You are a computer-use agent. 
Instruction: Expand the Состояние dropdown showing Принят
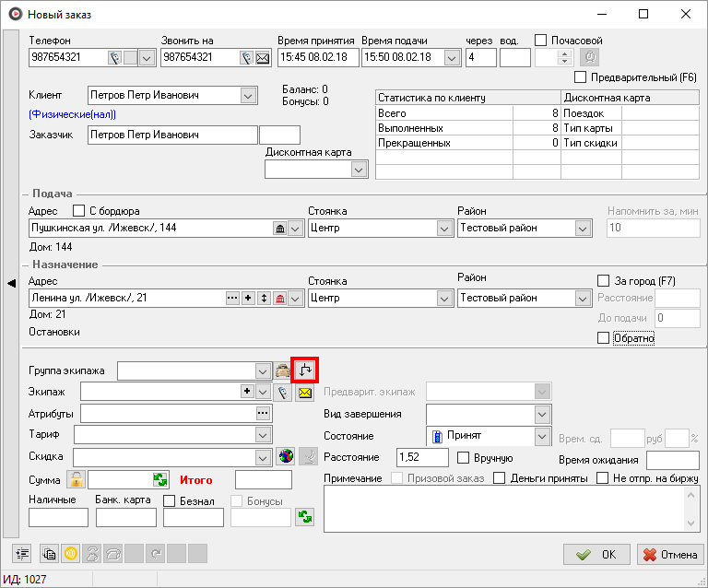click(x=542, y=436)
